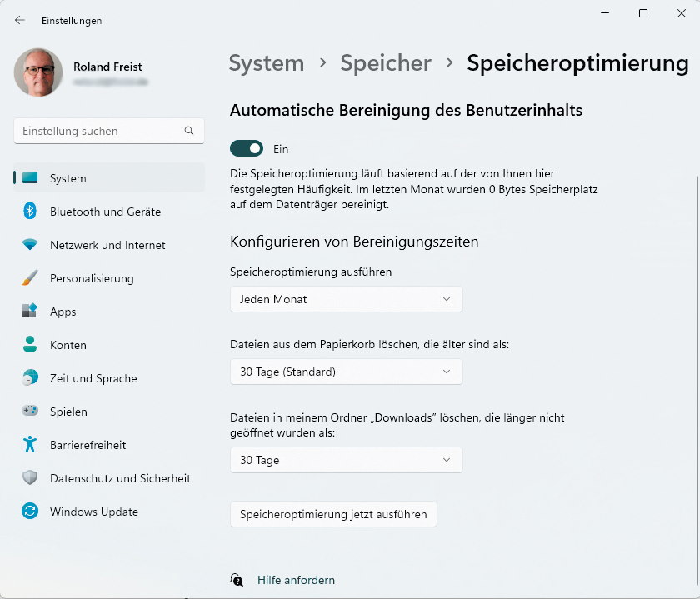Open System settings category
The height and width of the screenshot is (599, 700).
109,177
